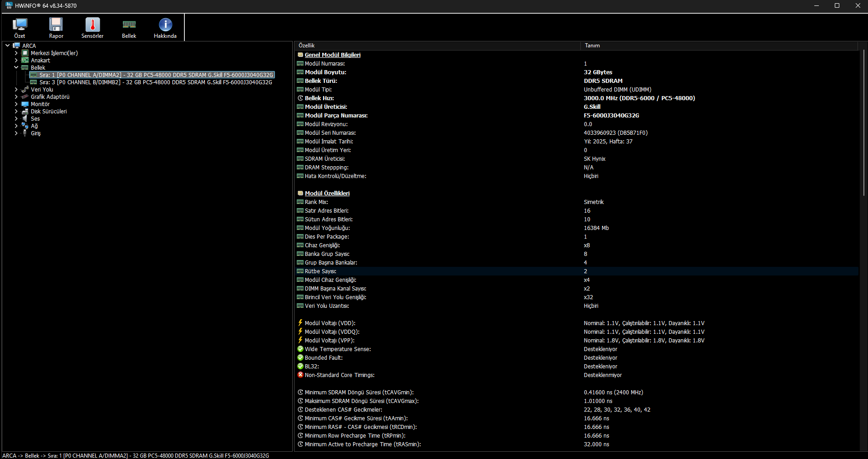The image size is (868, 459).
Task: Click the Bellek RAM icon in tree
Action: tap(25, 67)
